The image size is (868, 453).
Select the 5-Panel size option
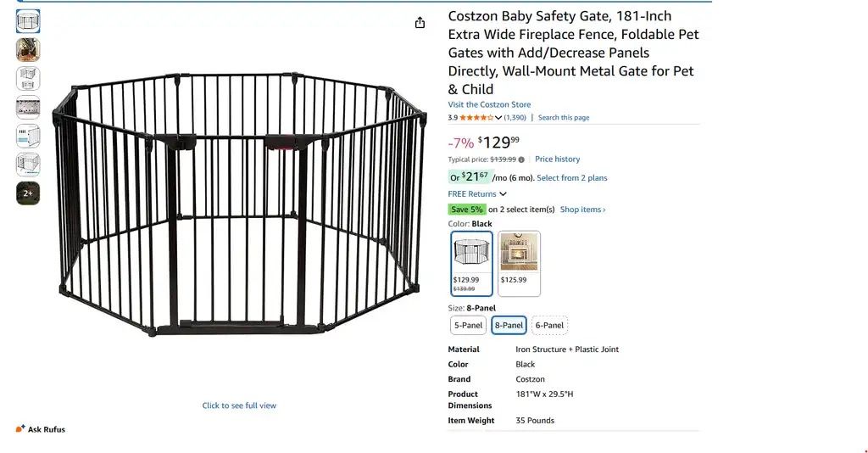tap(468, 325)
